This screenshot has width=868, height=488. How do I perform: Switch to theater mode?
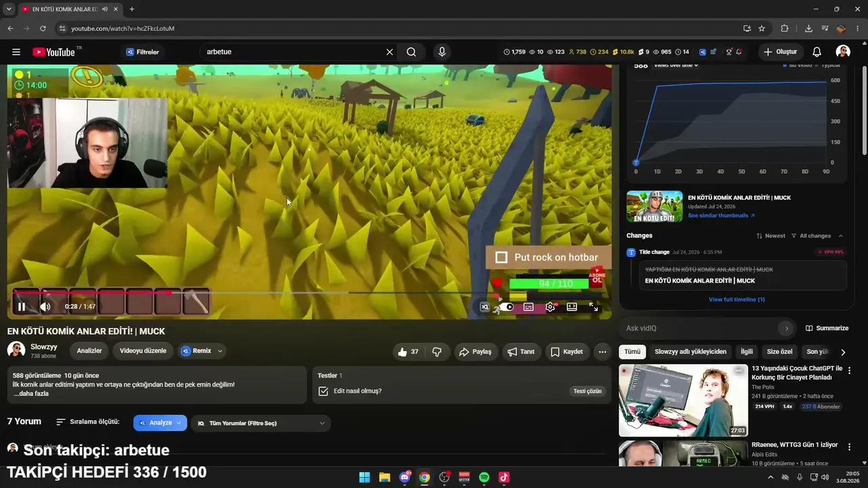pyautogui.click(x=572, y=307)
